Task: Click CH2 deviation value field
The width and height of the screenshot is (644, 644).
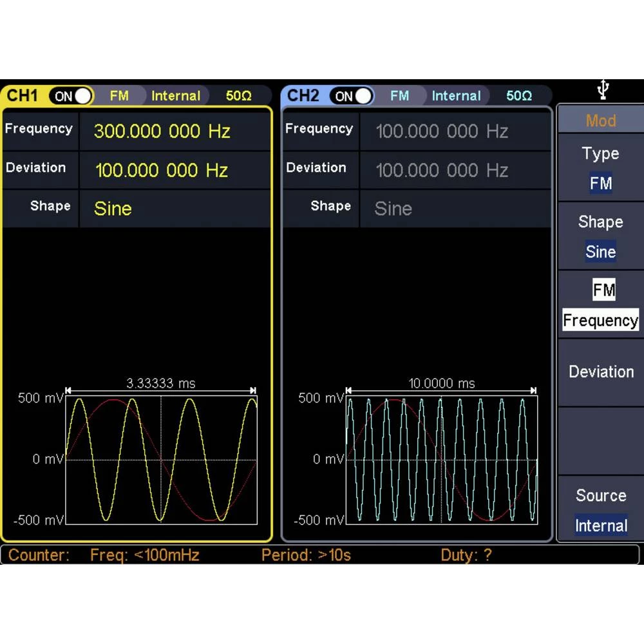Action: 442,170
